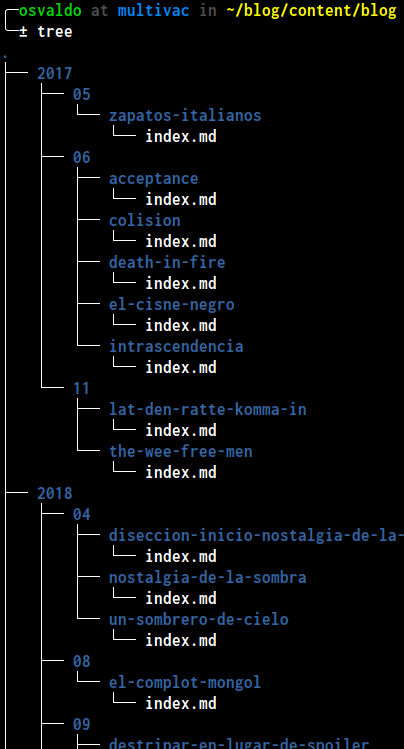This screenshot has height=749, width=404.
Task: Select the intrascendencia directory
Action: (x=176, y=347)
